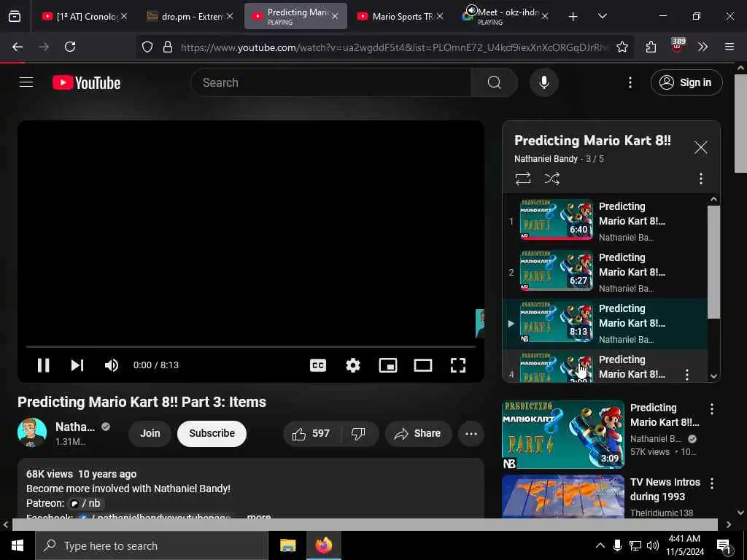Share this video
This screenshot has height=560, width=747.
coord(418,433)
